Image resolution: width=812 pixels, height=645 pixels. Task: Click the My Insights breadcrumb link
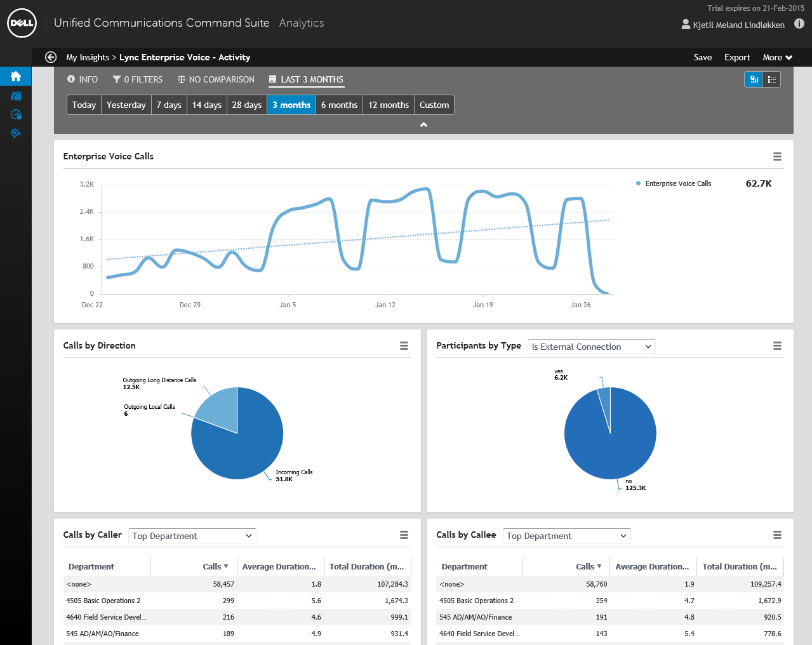88,57
